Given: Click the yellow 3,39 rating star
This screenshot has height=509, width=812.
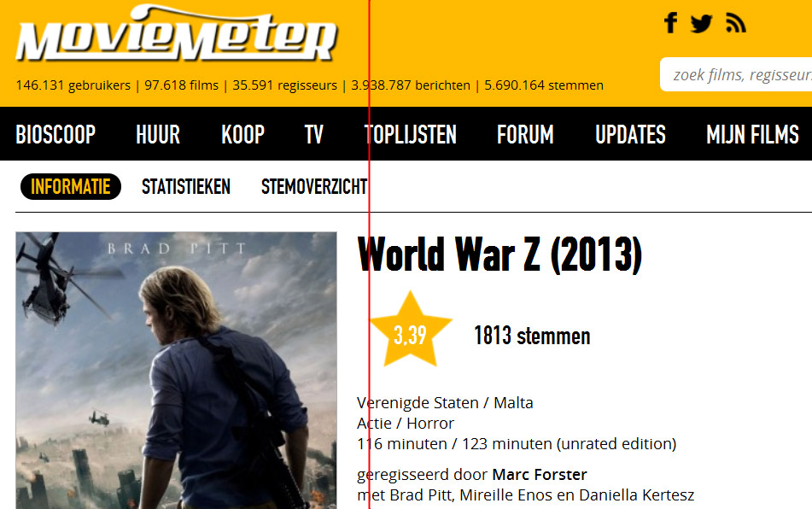Looking at the screenshot, I should (411, 331).
